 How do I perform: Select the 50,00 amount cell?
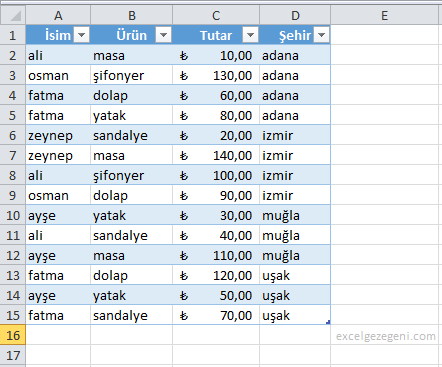(x=216, y=295)
